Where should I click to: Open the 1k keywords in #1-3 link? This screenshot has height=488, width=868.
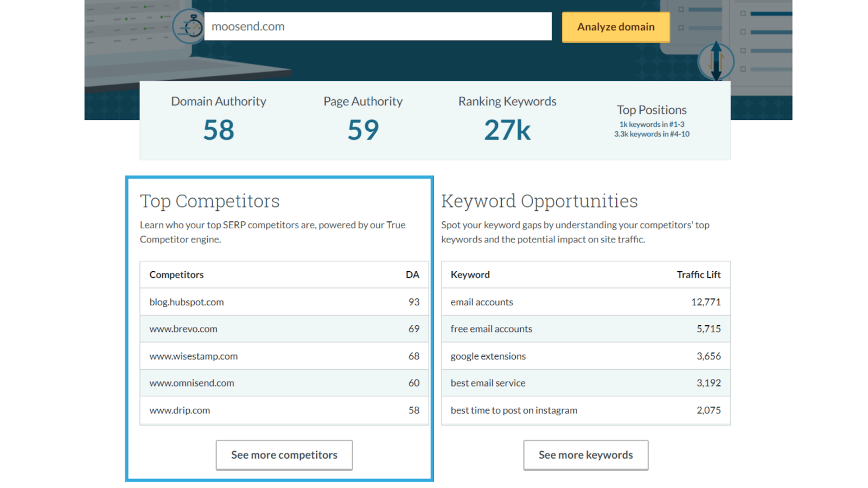tap(652, 124)
